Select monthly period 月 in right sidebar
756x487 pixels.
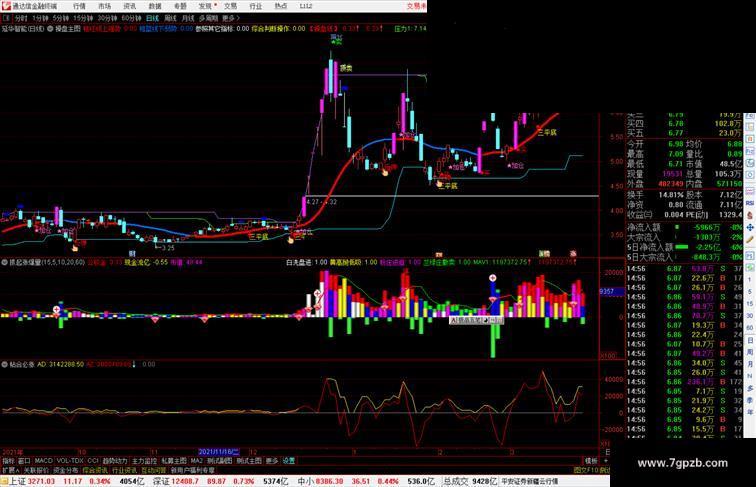(x=750, y=364)
